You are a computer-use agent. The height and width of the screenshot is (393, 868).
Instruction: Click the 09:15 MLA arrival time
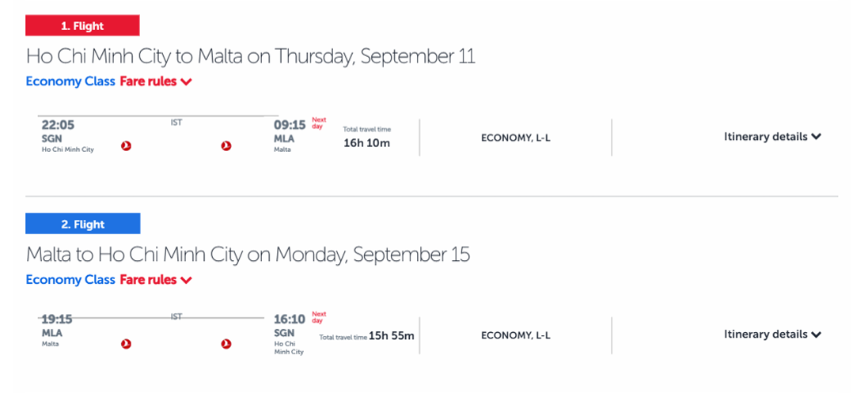pos(290,125)
